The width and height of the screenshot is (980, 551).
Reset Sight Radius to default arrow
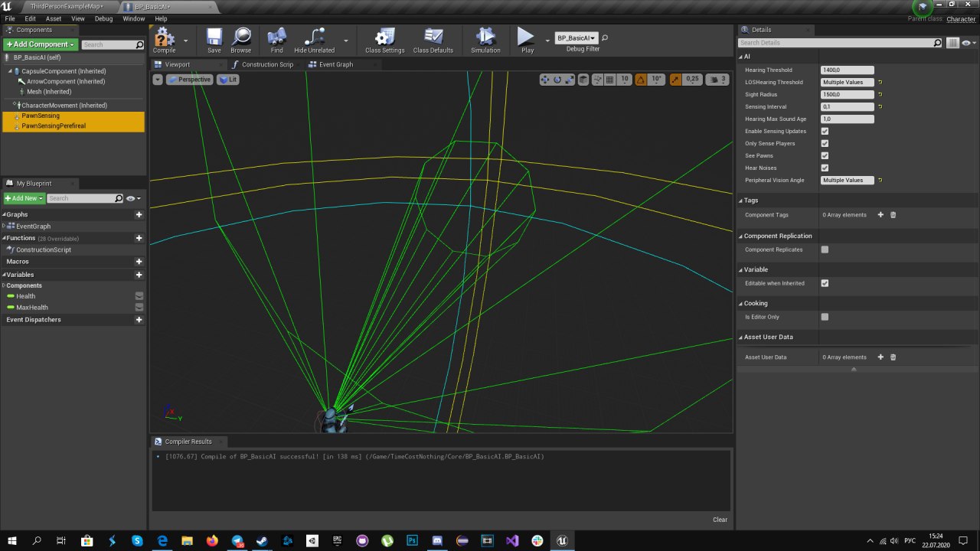pyautogui.click(x=880, y=95)
